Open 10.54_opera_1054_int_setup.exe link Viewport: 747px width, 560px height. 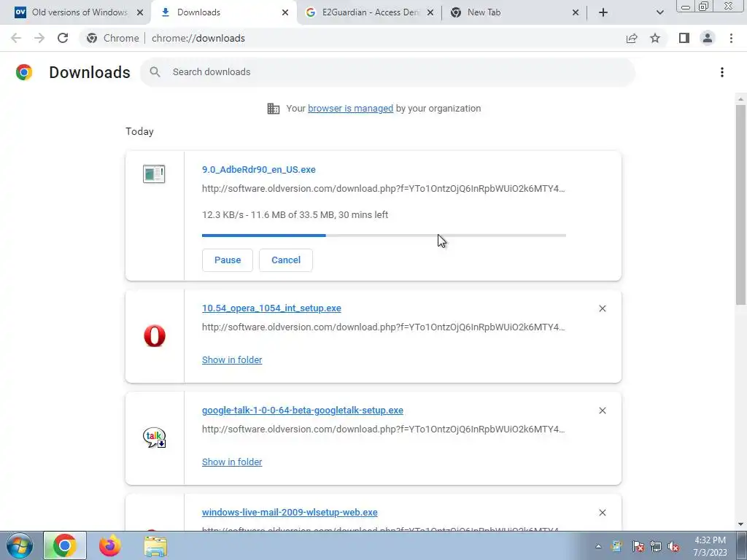point(271,308)
